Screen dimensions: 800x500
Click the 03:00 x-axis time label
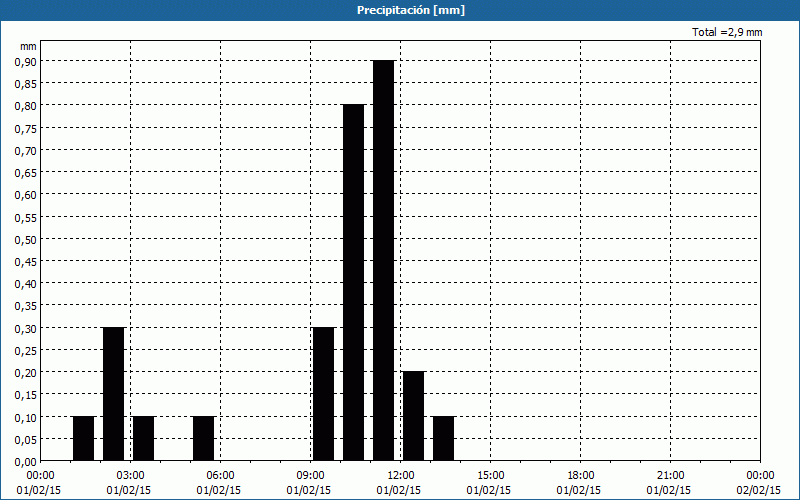pos(131,476)
